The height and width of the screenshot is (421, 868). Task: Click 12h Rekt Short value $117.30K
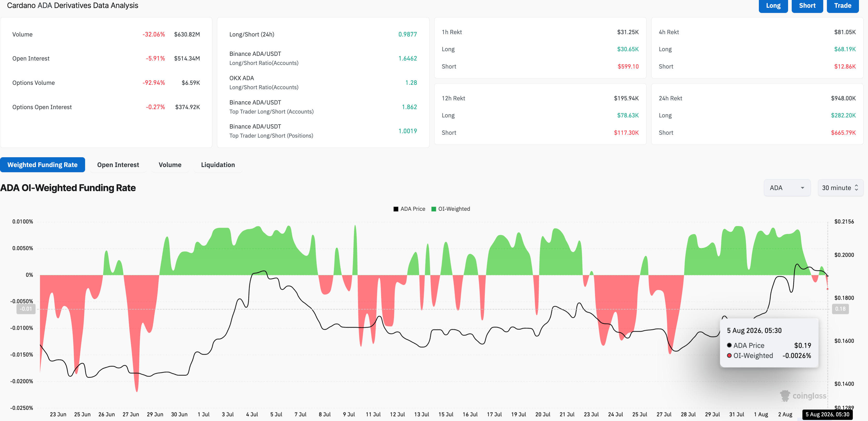click(x=626, y=133)
